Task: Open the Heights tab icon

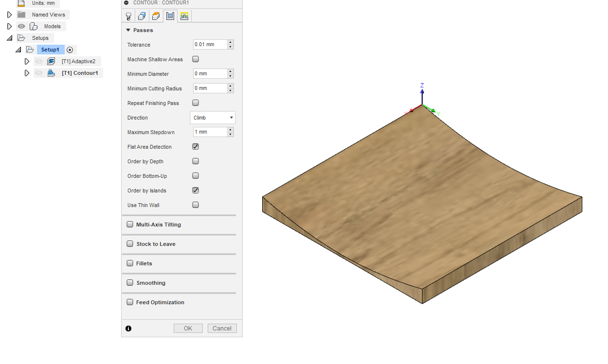Action: (156, 16)
